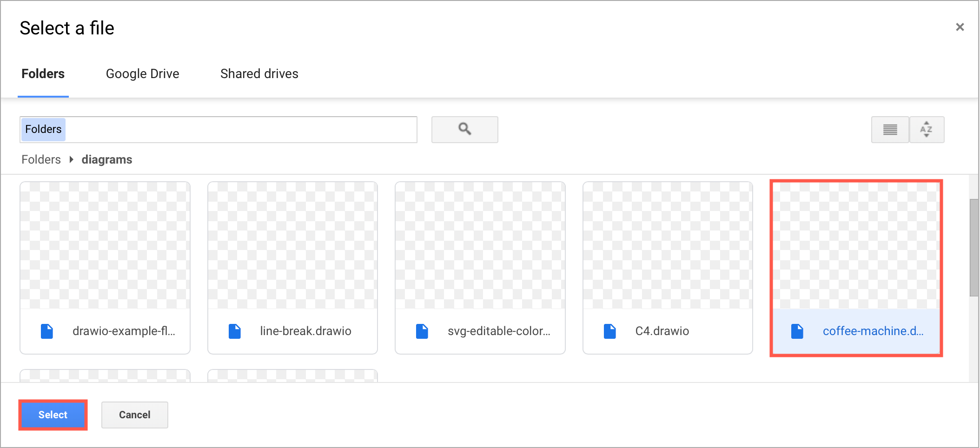Select the coffee-machine.drawio file icon
Image resolution: width=980 pixels, height=448 pixels.
797,331
